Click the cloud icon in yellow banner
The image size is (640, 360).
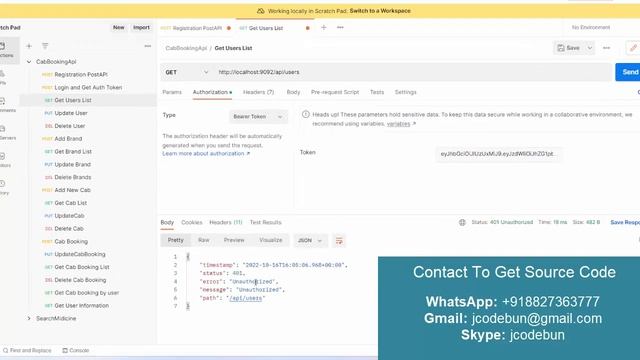[261, 11]
